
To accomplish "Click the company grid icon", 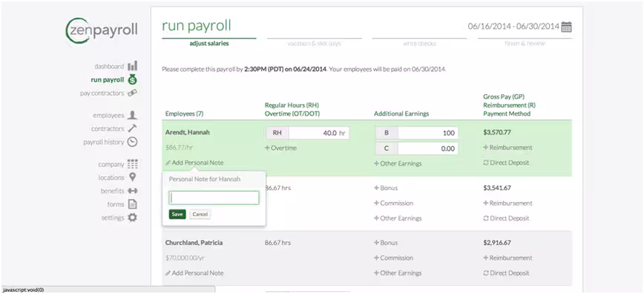I will point(132,164).
